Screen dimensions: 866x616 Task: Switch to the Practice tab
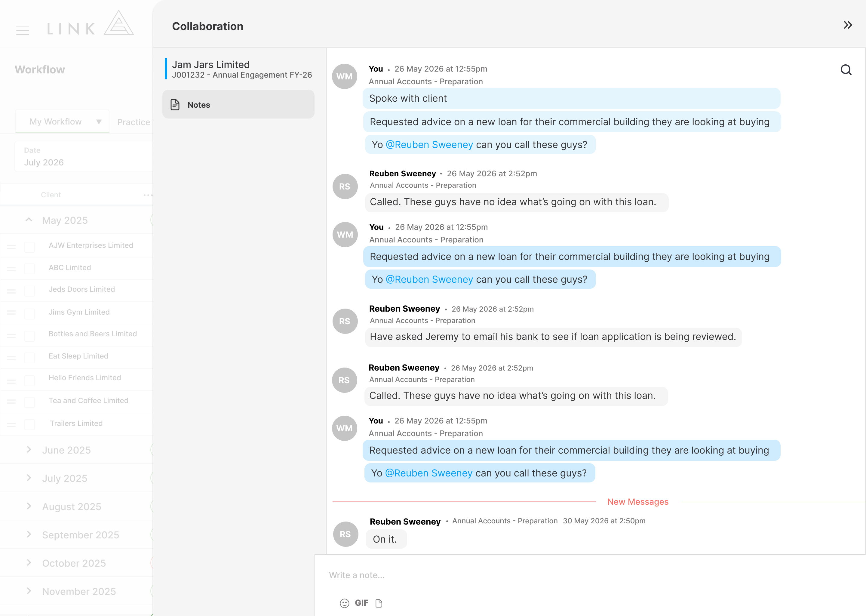pos(134,122)
